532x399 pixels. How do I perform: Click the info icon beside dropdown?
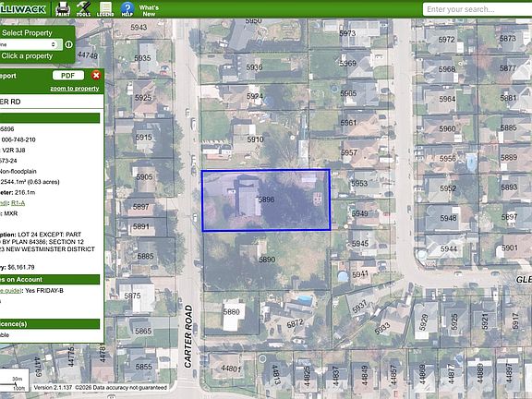[x=69, y=44]
